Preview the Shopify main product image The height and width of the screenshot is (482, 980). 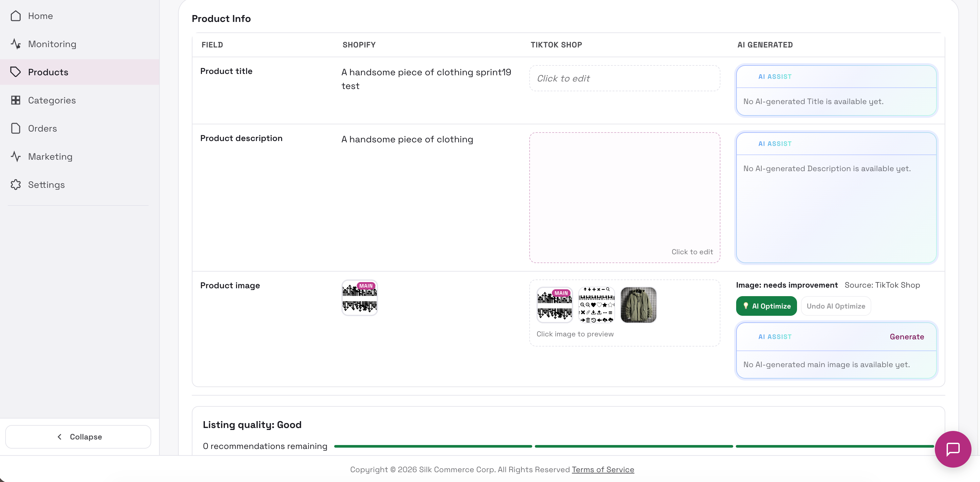point(359,298)
